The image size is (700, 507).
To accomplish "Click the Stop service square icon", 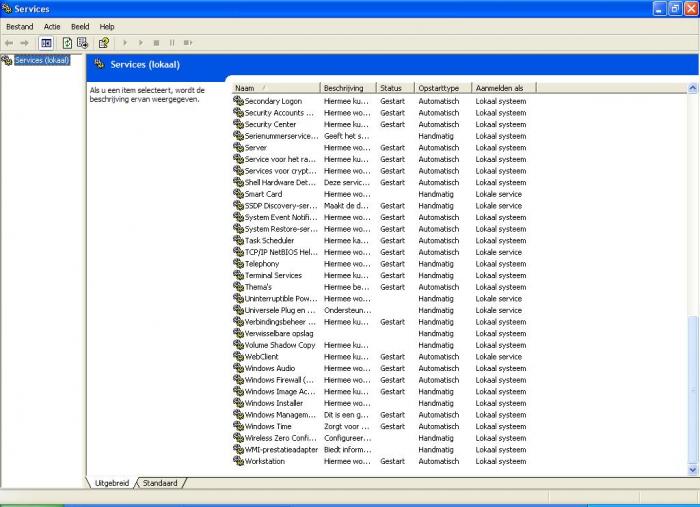I will [156, 43].
